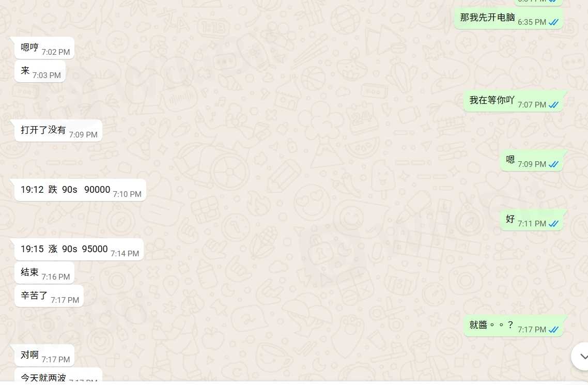Click the scroll-to-bottom chevron button
This screenshot has height=385, width=588.
point(581,357)
